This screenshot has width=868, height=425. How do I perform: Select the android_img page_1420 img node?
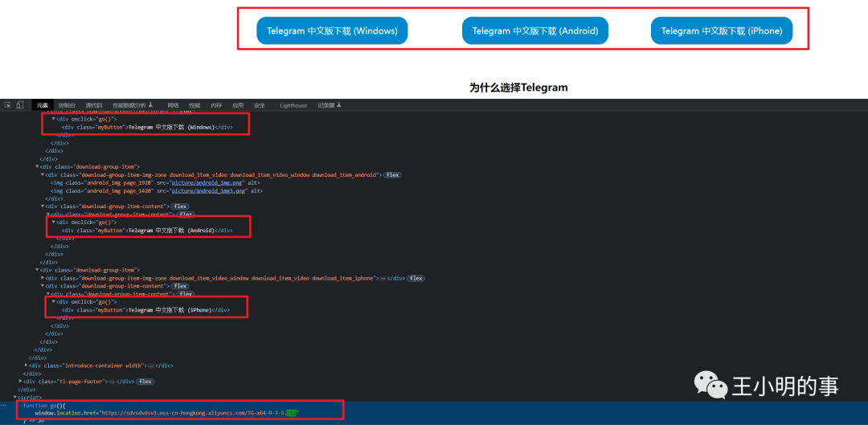pos(157,191)
